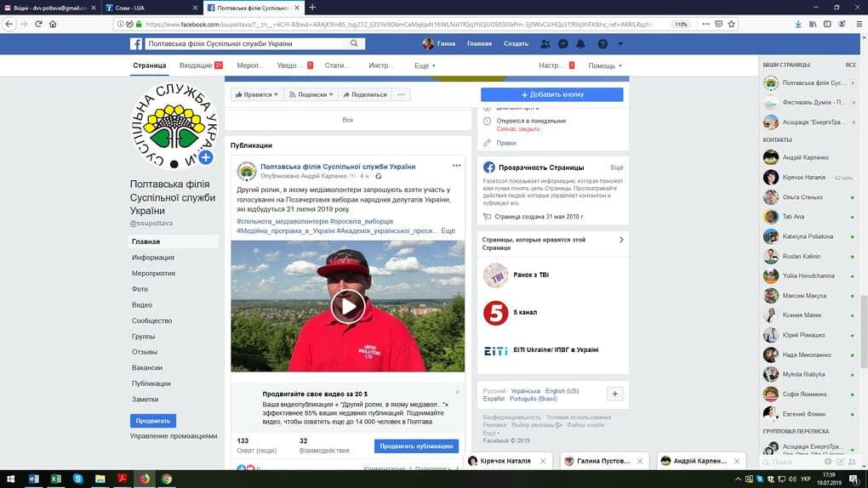Expand the Ещё tab menu

click(425, 65)
